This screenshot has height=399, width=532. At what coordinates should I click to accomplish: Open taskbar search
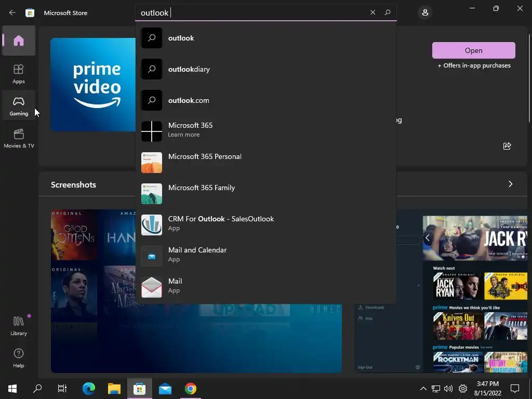pyautogui.click(x=37, y=389)
